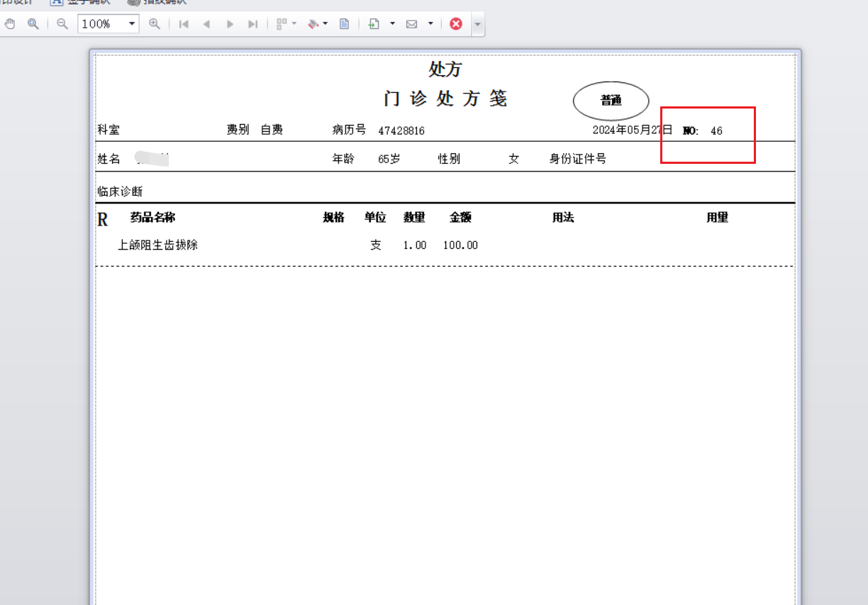Activate the magnifier tool
Viewport: 868px width, 605px height.
click(33, 24)
